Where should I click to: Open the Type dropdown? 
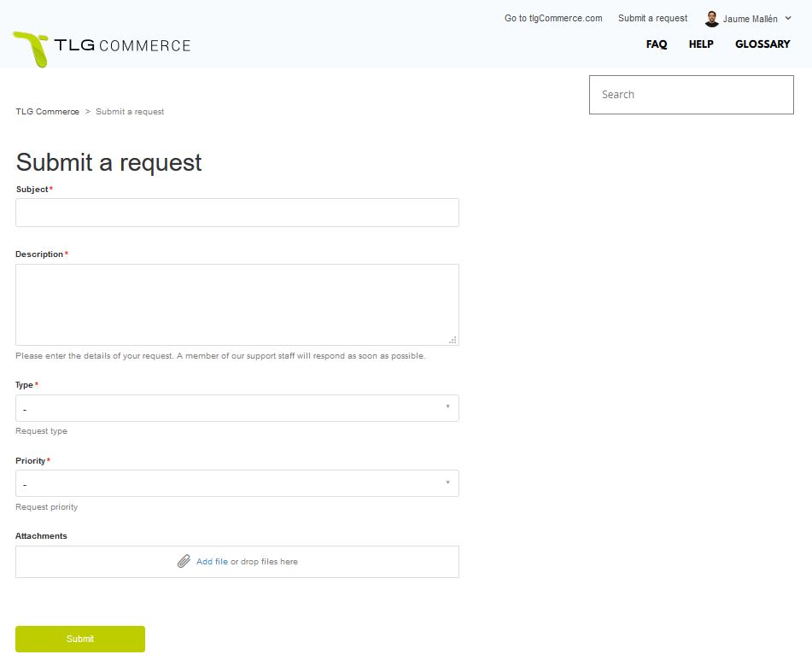[x=237, y=408]
